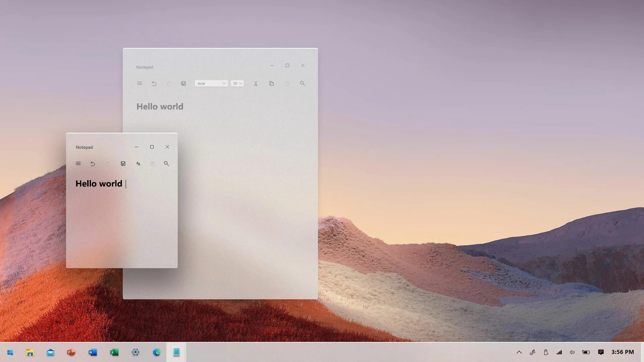Click the save icon in the large Notepad
Viewport: 644px width, 362px height.
point(183,83)
